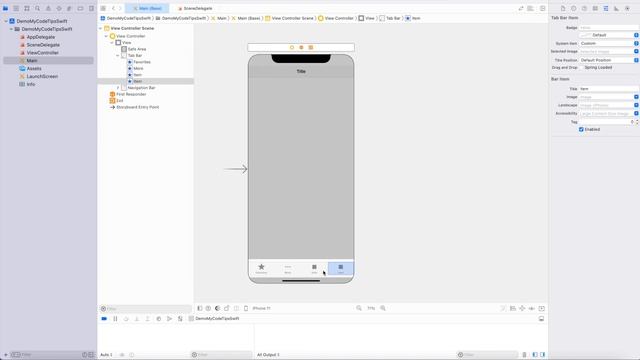Collapse the DemoMyCodeTipsSwift project root triangle
640x360 pixels.
pyautogui.click(x=6, y=21)
